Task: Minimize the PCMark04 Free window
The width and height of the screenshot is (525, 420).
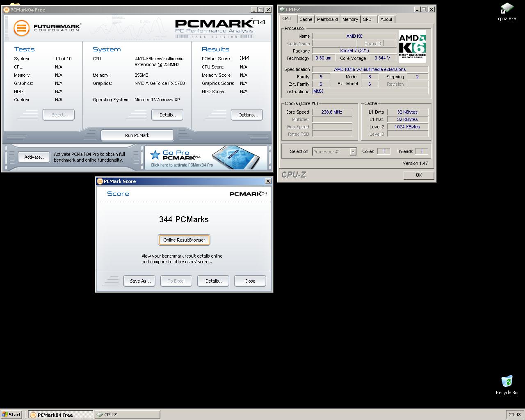Action: (x=253, y=9)
